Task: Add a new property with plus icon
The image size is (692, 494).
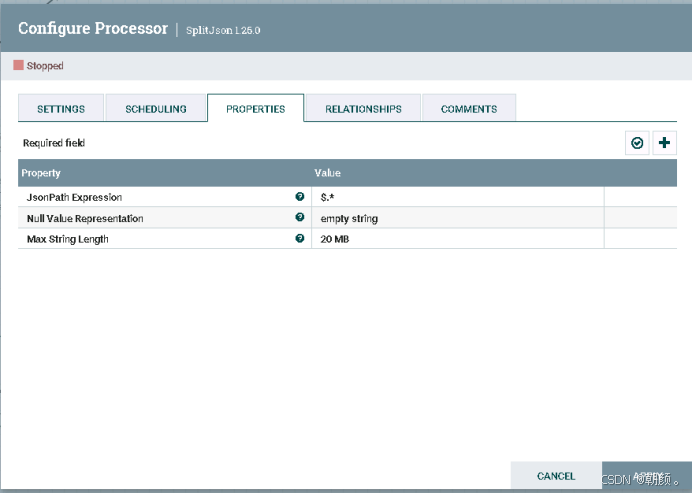Action: pos(664,143)
